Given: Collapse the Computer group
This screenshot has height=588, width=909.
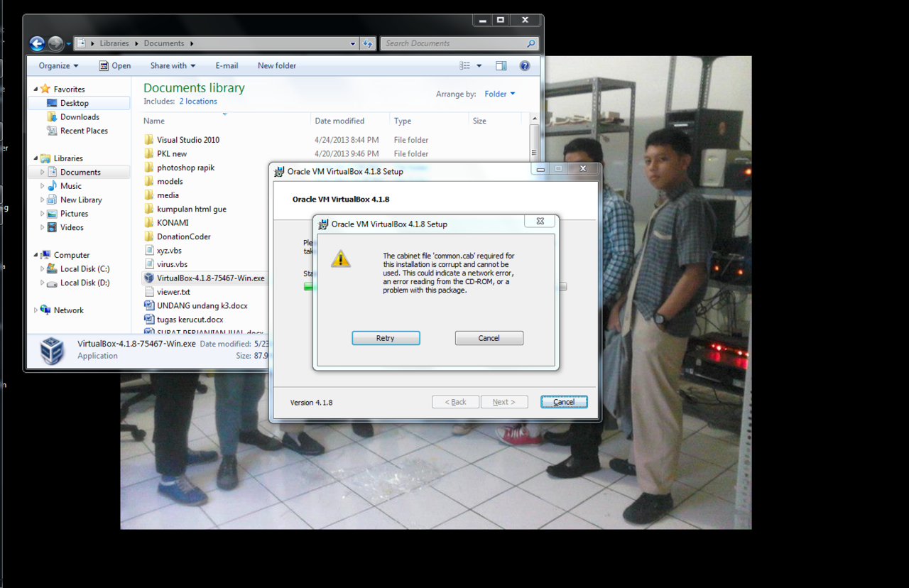Looking at the screenshot, I should (36, 255).
